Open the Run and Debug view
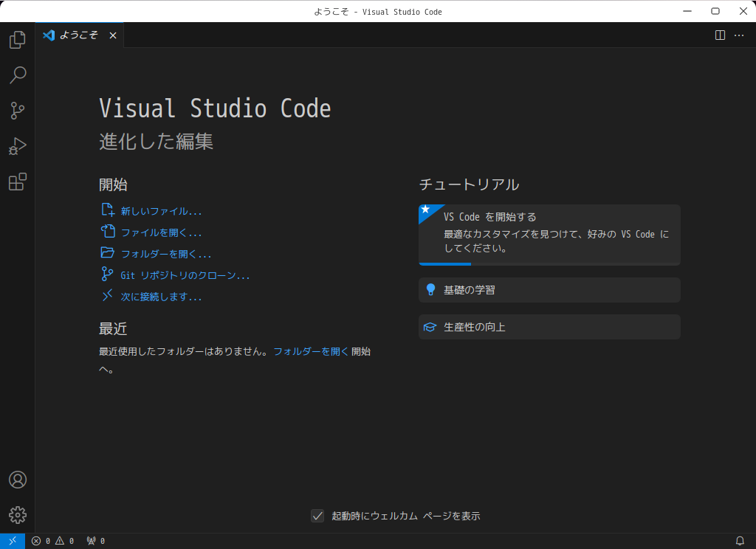 point(18,147)
